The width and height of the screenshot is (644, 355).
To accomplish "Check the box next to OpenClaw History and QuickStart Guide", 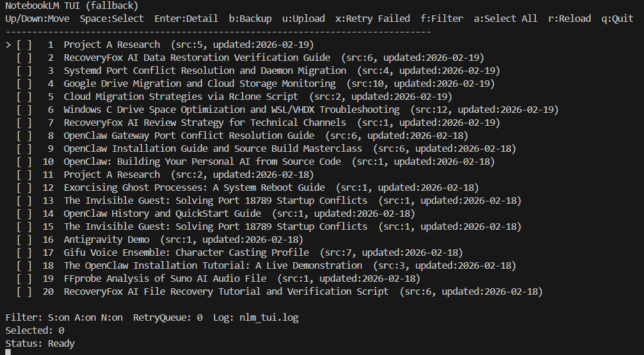I will coord(24,214).
